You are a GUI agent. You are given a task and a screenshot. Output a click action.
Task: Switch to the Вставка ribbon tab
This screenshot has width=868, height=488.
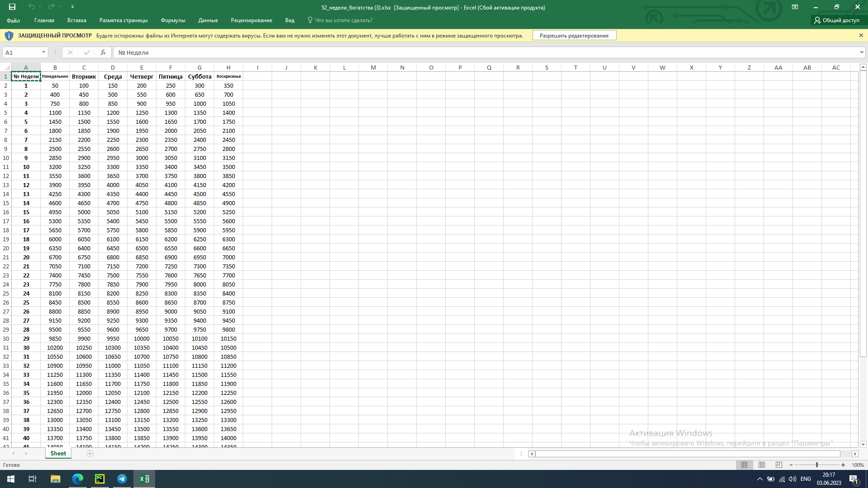[77, 20]
